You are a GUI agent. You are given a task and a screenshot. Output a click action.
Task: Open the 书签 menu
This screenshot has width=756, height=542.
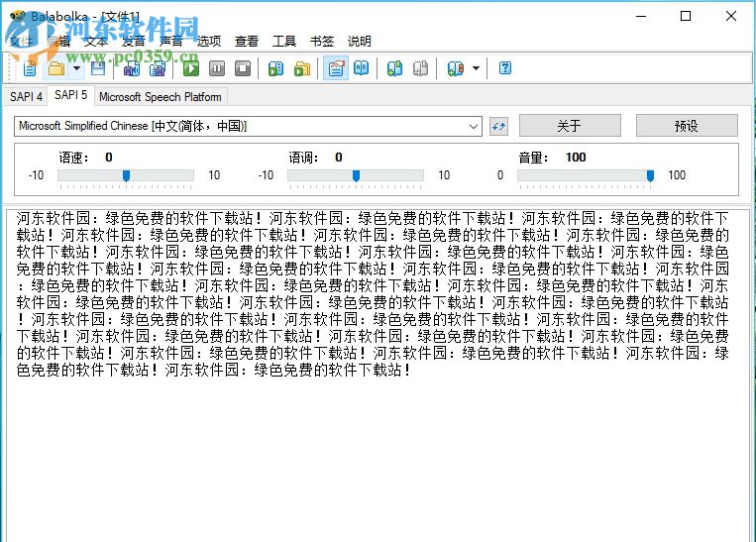point(322,42)
